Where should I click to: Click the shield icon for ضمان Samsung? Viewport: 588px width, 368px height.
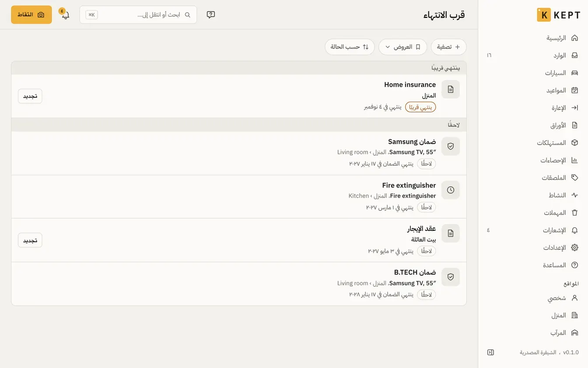click(451, 146)
